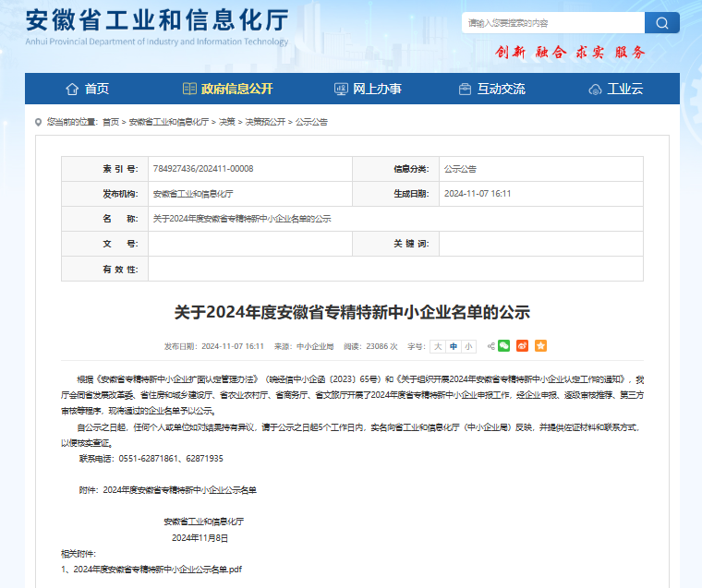Click 公示公告 breadcrumb link

pos(311,122)
